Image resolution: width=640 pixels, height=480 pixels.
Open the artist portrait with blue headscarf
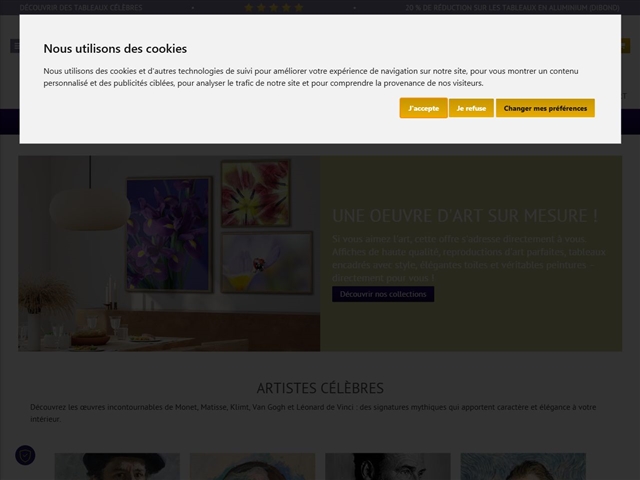252,466
